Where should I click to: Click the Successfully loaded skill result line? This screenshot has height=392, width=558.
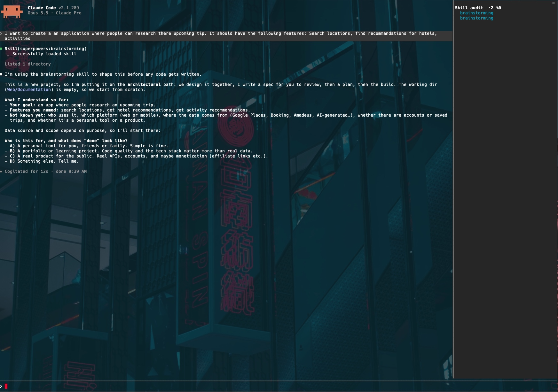(44, 54)
